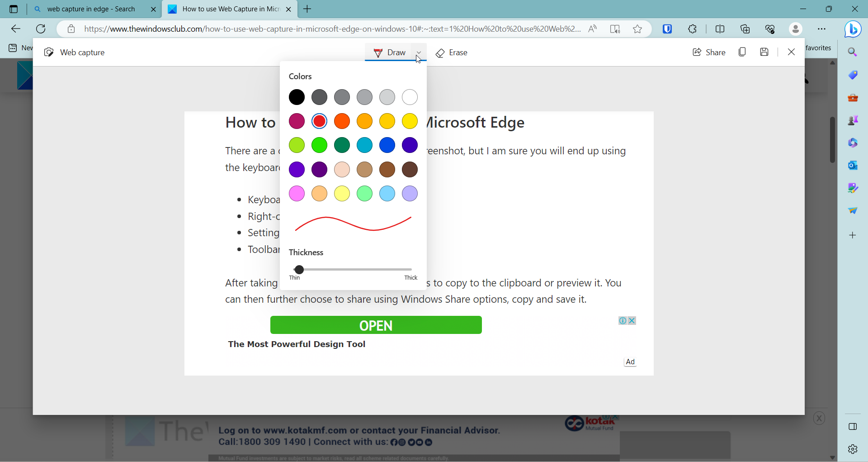
Task: Open Bing Copilot sidebar
Action: [853, 29]
